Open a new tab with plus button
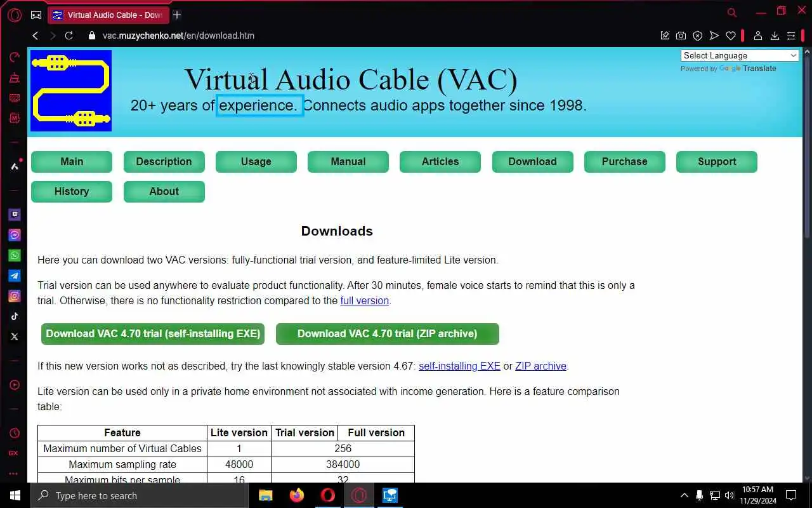 click(x=177, y=15)
